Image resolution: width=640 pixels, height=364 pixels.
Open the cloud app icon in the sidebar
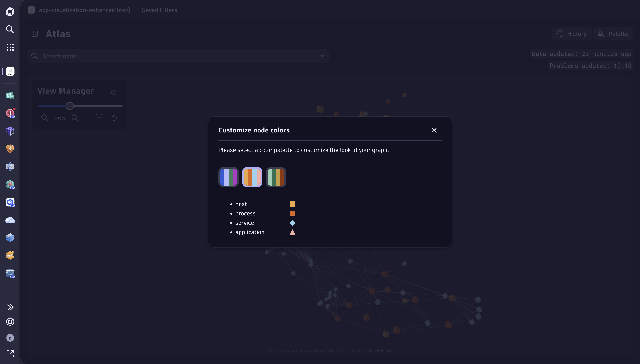(10, 220)
